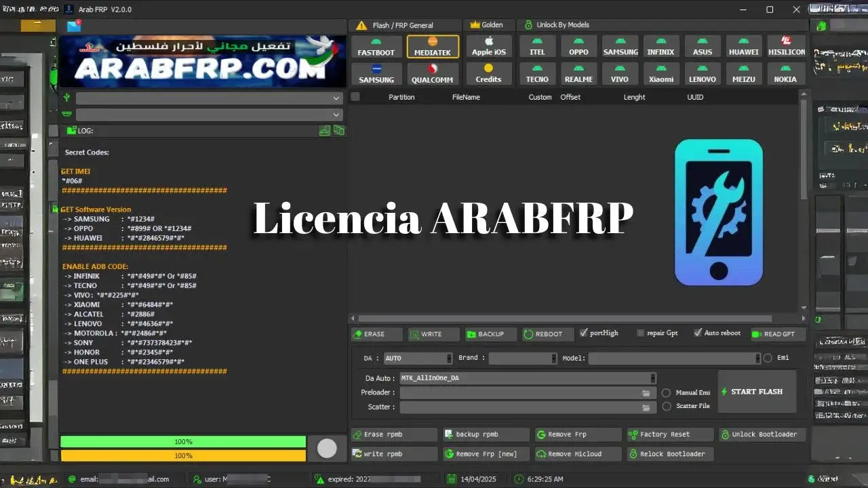Screen dimensions: 868x488
Task: Choose the LENOVO model unlock
Action: click(703, 74)
